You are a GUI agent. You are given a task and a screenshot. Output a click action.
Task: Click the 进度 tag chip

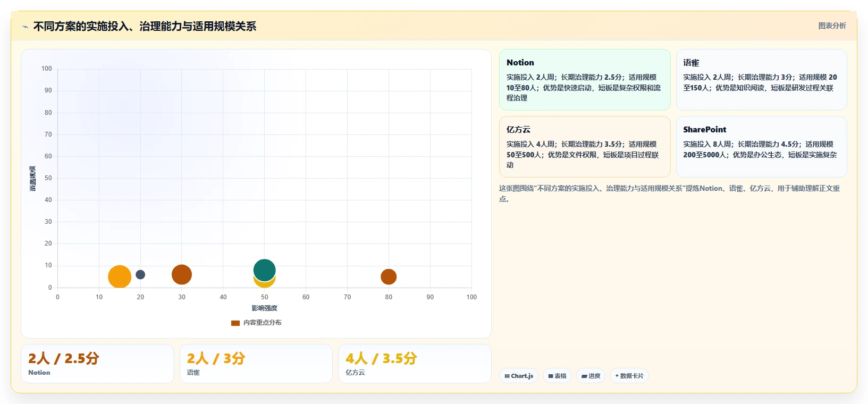tap(591, 376)
